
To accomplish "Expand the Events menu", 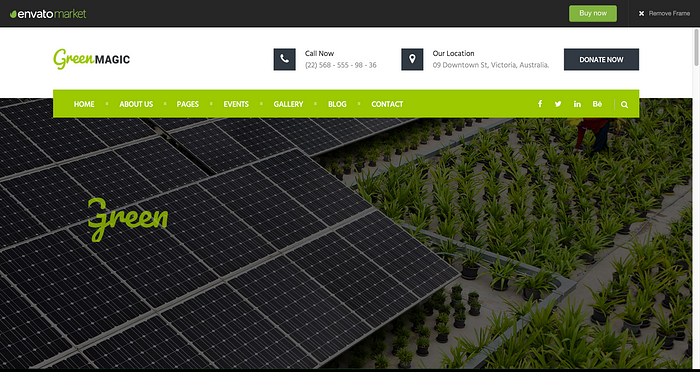I will [236, 104].
